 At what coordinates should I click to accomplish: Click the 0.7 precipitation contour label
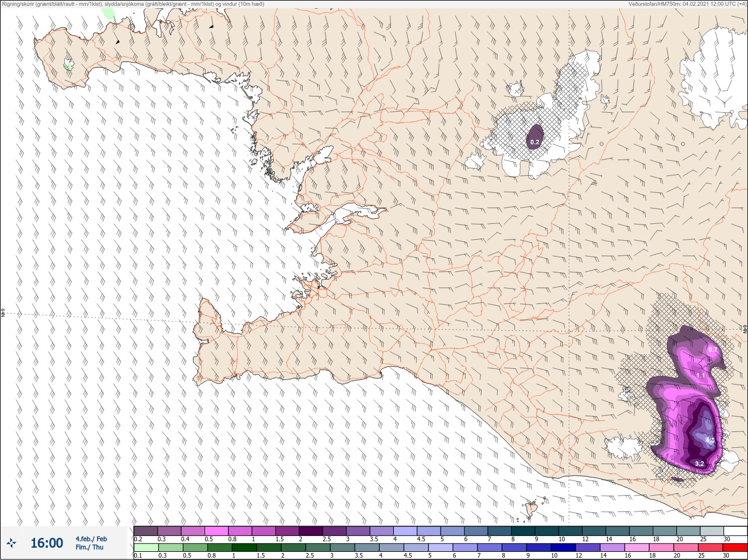click(x=712, y=350)
